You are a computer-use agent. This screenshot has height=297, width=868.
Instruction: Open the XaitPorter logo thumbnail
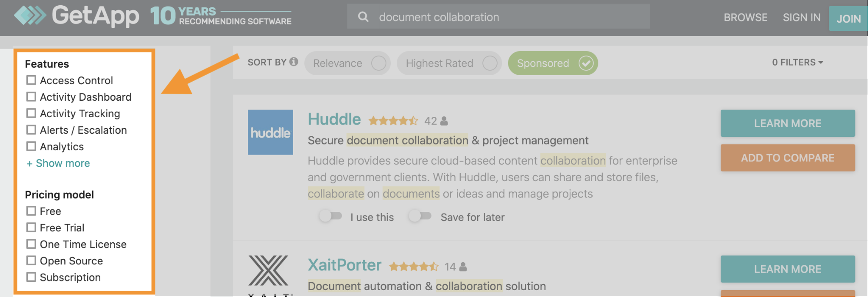point(268,275)
